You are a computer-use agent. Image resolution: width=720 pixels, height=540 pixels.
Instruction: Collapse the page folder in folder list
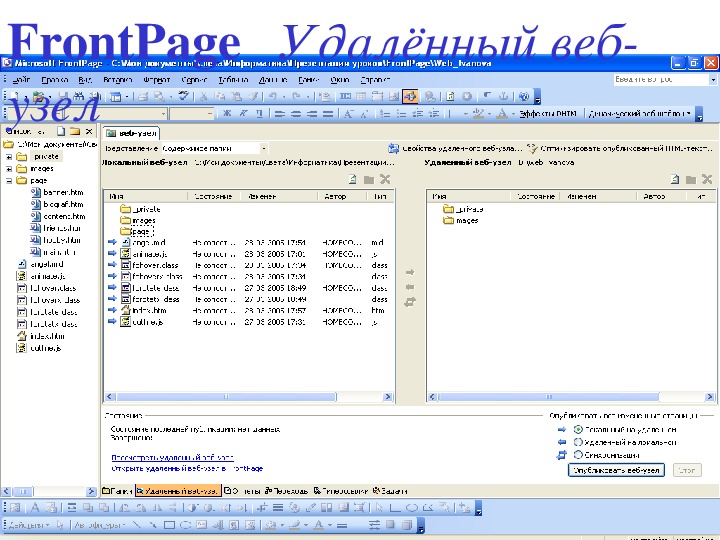[9, 180]
